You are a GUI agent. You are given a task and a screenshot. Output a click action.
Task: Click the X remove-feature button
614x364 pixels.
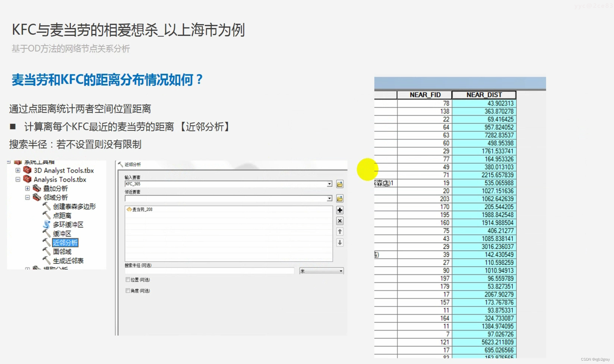340,221
